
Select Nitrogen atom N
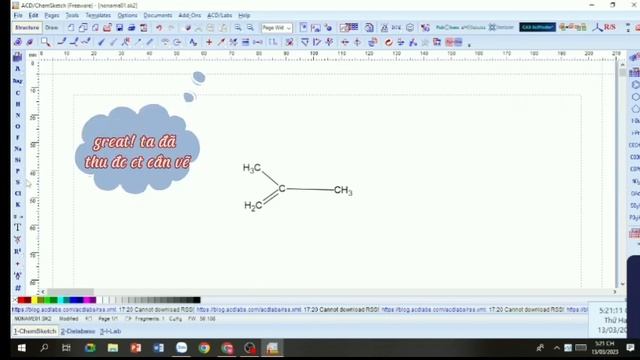18,115
